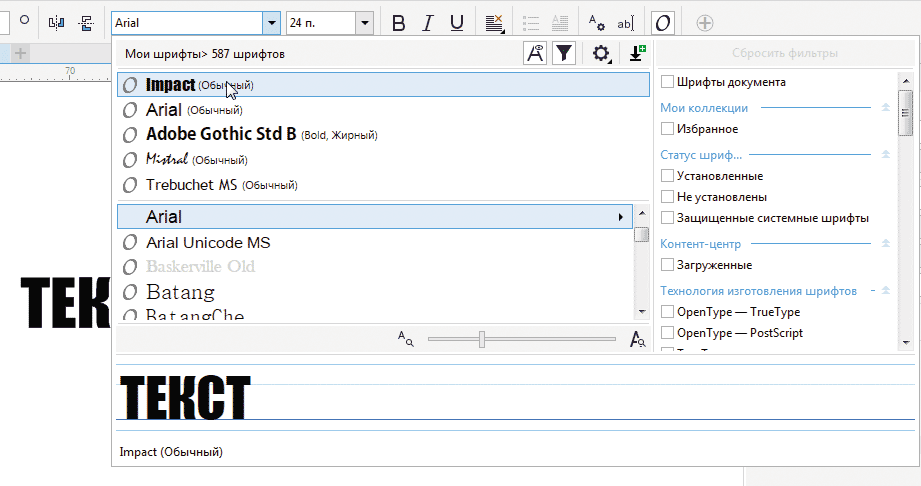Screen dimensions: 921x486
Task: Choose Arial Unicode MS font
Action: [x=208, y=242]
